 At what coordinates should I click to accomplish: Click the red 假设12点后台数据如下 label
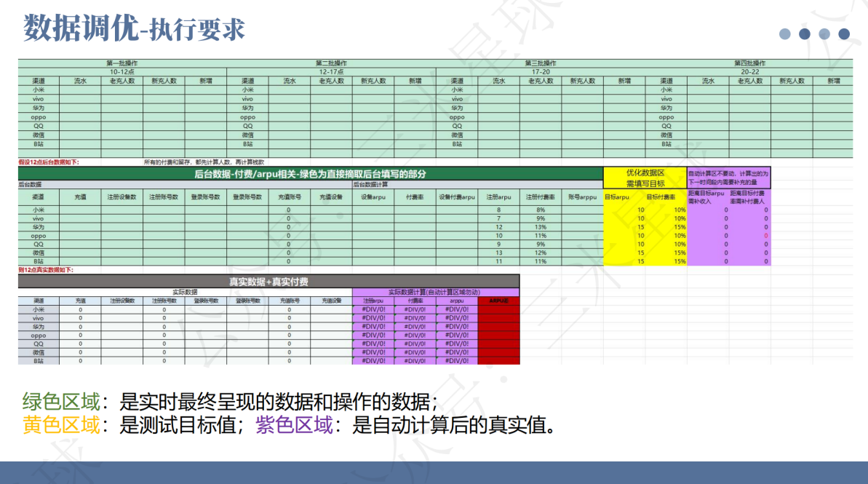49,162
